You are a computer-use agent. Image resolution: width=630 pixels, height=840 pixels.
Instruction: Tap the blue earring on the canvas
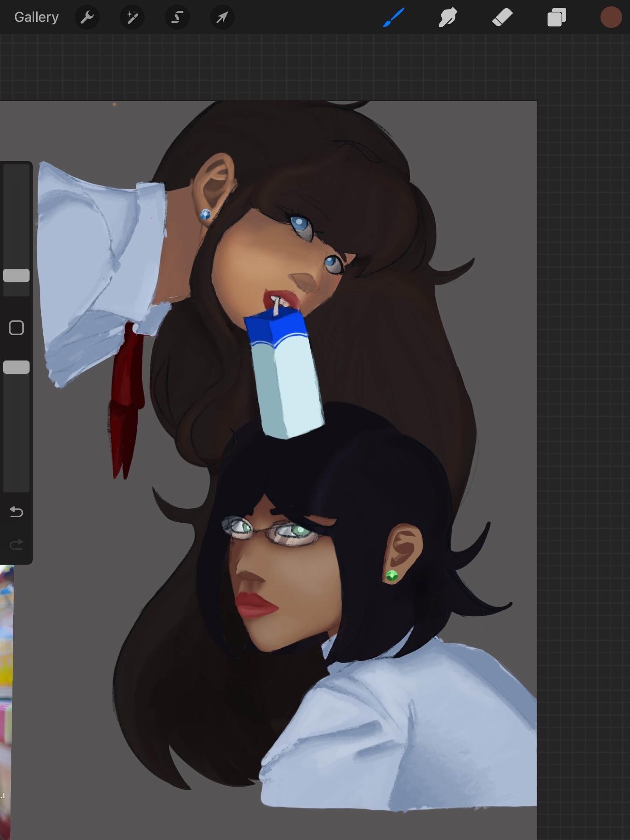205,214
